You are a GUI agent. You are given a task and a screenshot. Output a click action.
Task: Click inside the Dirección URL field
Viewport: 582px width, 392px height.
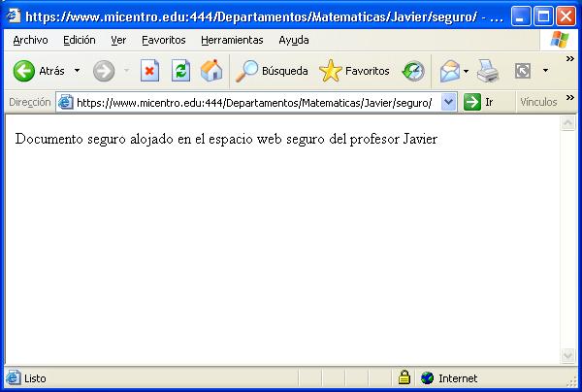coord(252,102)
